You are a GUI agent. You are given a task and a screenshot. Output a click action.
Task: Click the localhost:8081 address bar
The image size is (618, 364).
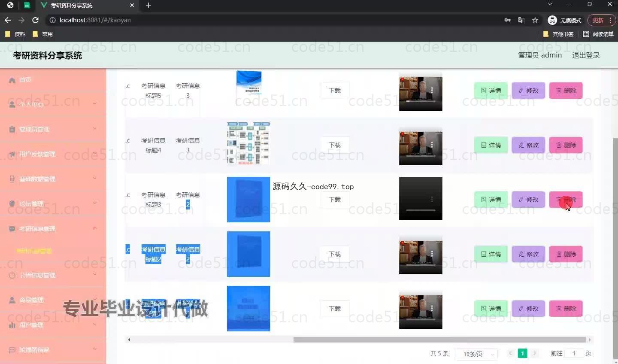click(275, 20)
